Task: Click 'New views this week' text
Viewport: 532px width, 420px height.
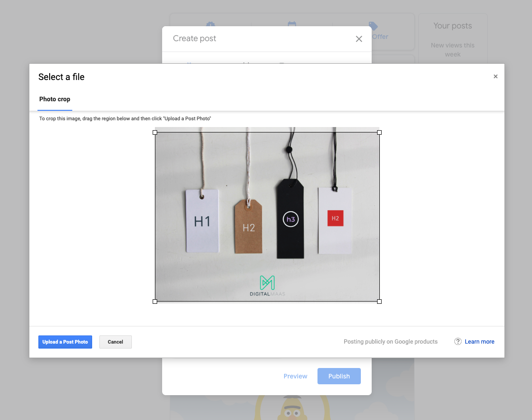Action: click(453, 50)
